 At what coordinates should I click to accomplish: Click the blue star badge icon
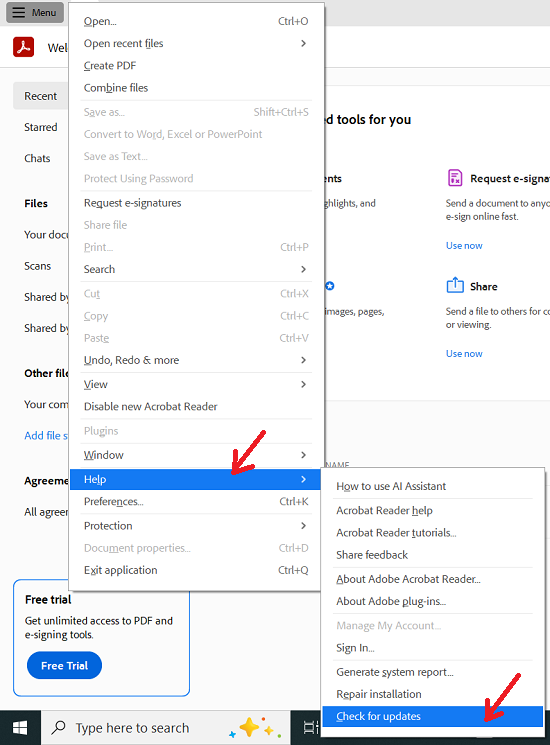coord(330,286)
